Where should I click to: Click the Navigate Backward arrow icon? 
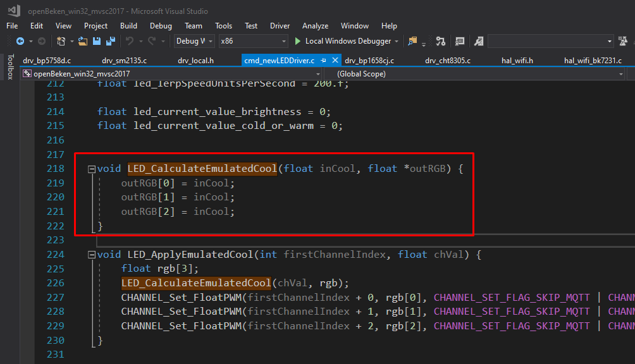(x=20, y=41)
